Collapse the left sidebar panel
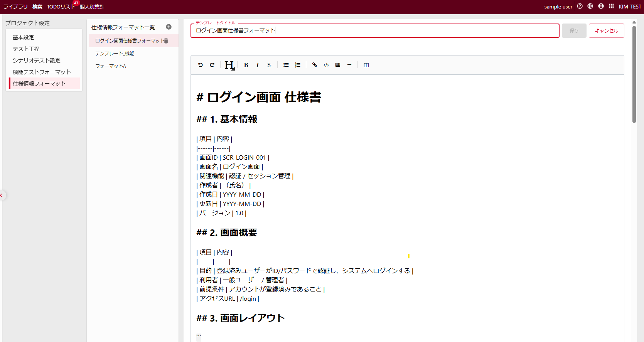The width and height of the screenshot is (644, 342). [x=2, y=195]
